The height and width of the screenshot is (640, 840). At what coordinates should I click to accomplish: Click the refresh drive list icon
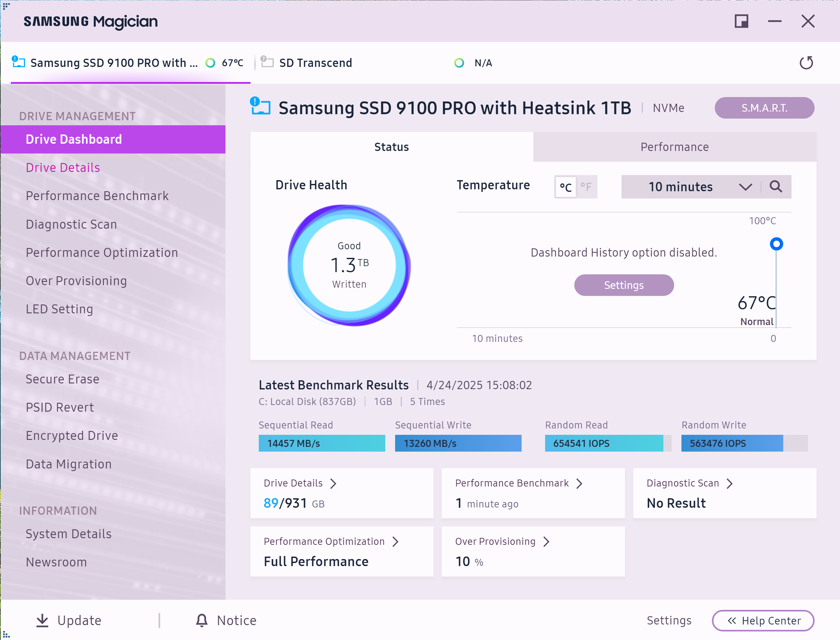pos(806,63)
